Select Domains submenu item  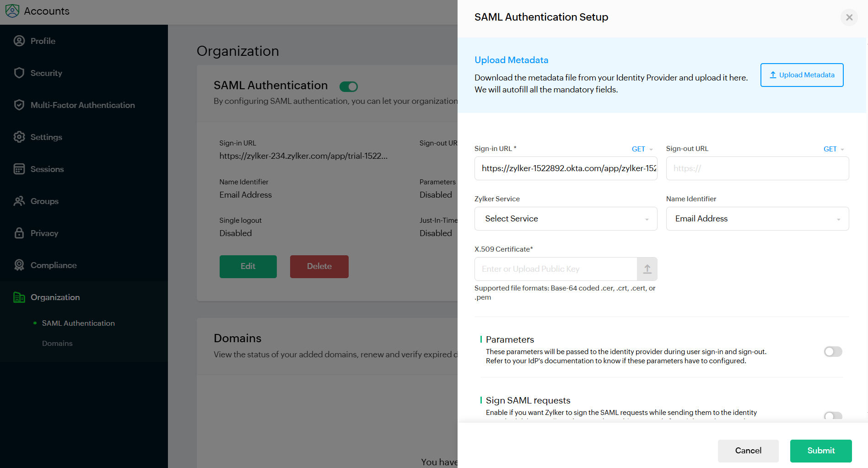coord(57,343)
